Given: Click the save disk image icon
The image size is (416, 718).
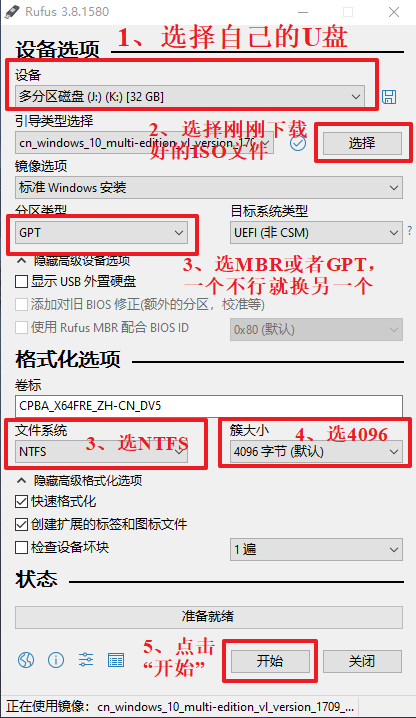Looking at the screenshot, I should 389,97.
